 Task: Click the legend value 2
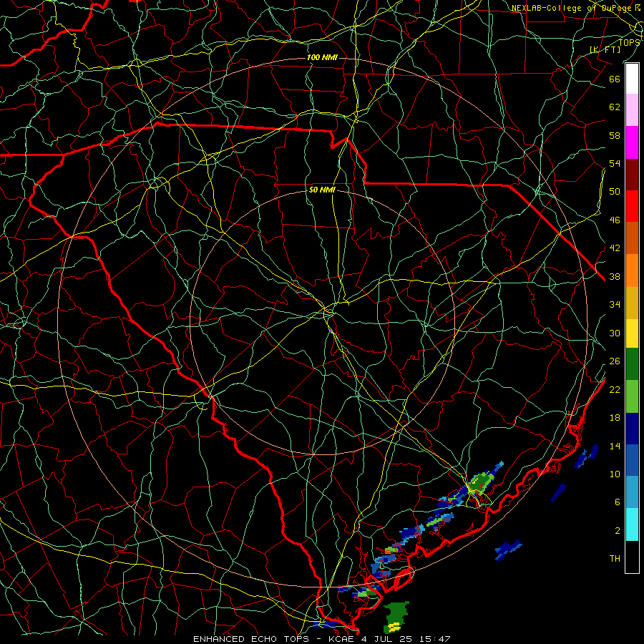point(617,531)
